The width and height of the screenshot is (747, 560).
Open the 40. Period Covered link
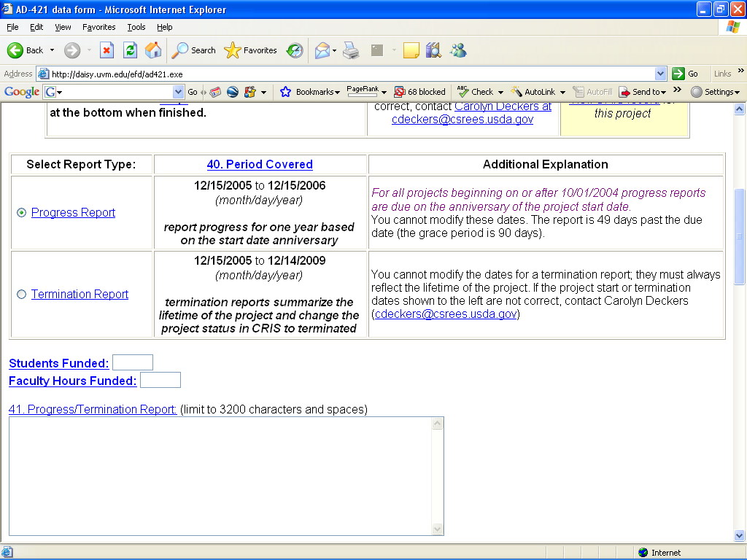(260, 165)
